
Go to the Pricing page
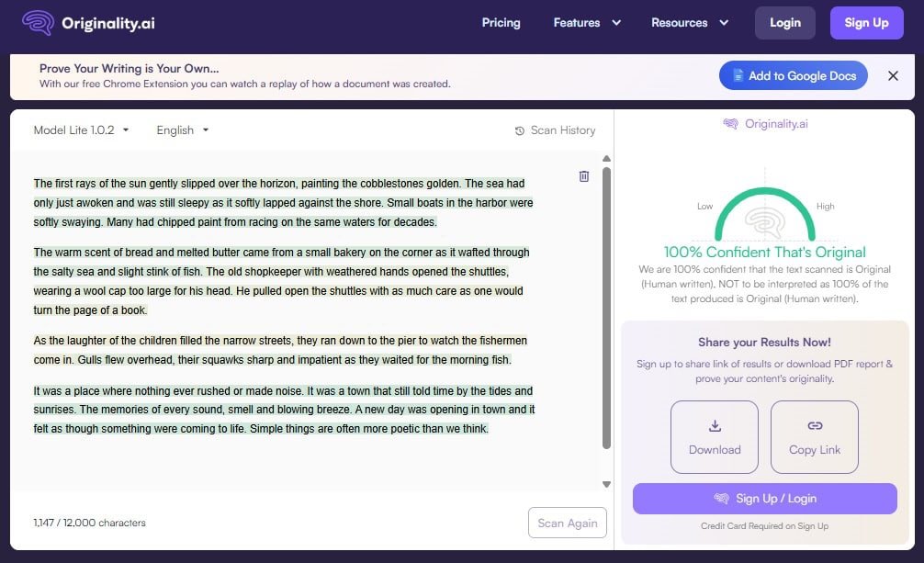pos(501,23)
